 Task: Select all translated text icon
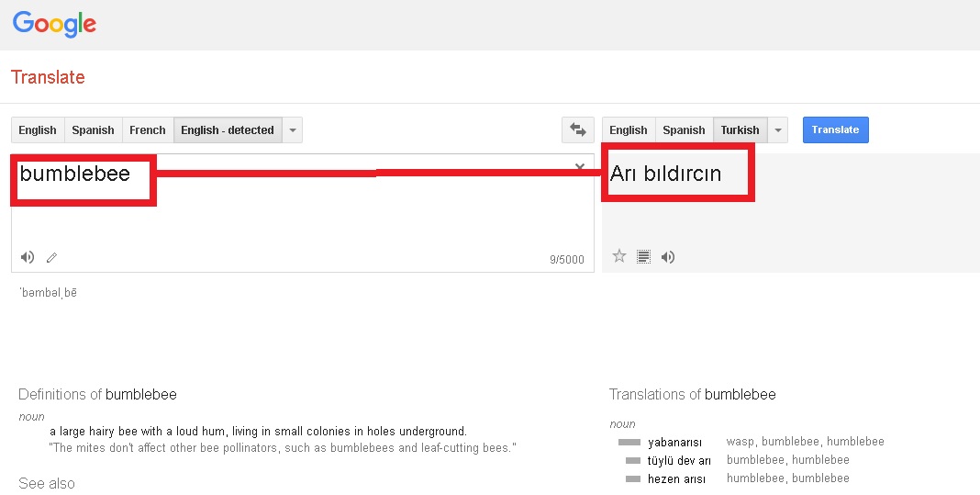pos(644,257)
